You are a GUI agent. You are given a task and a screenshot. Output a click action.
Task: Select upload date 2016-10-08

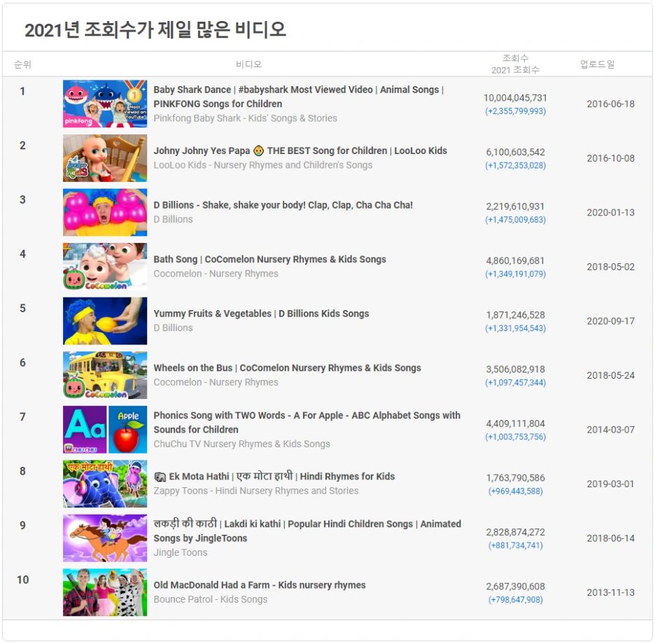click(x=610, y=158)
